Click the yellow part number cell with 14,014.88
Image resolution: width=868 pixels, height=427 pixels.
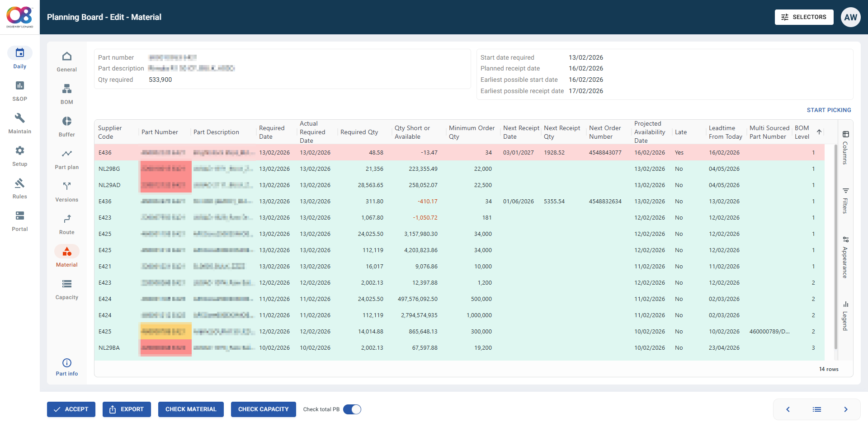click(165, 331)
